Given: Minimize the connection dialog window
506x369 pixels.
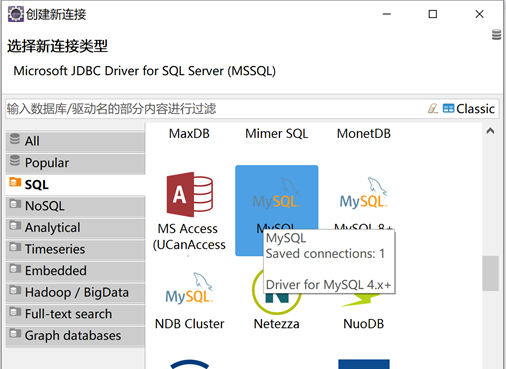Looking at the screenshot, I should point(387,14).
